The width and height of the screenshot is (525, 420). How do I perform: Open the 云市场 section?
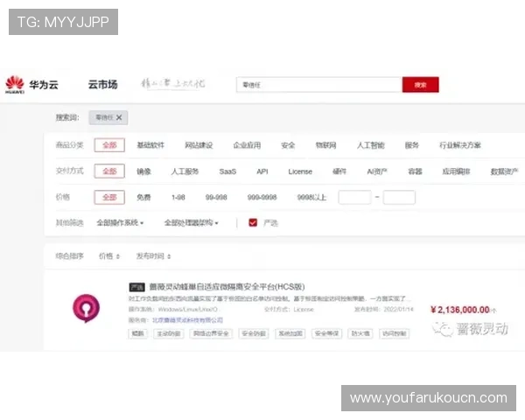pos(102,84)
